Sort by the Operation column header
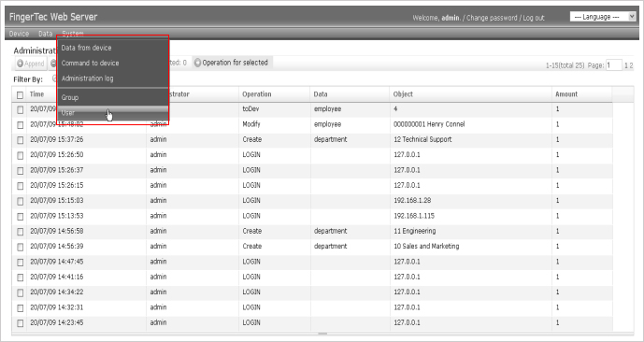644x342 pixels. coord(257,94)
